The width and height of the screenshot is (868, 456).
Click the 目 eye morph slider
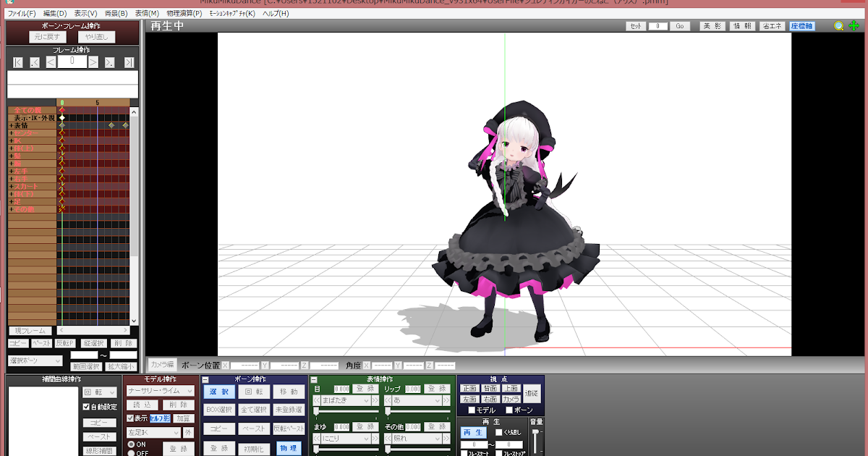pos(346,411)
